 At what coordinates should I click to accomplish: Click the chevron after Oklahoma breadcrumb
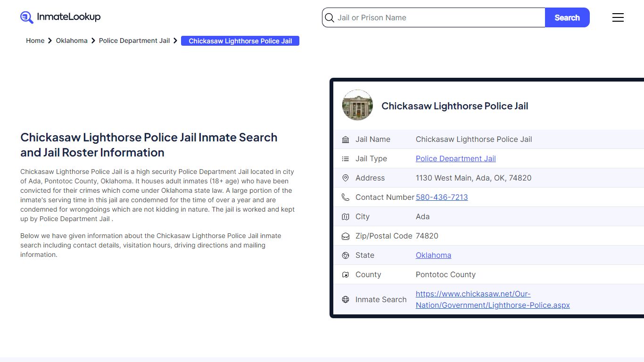[93, 41]
